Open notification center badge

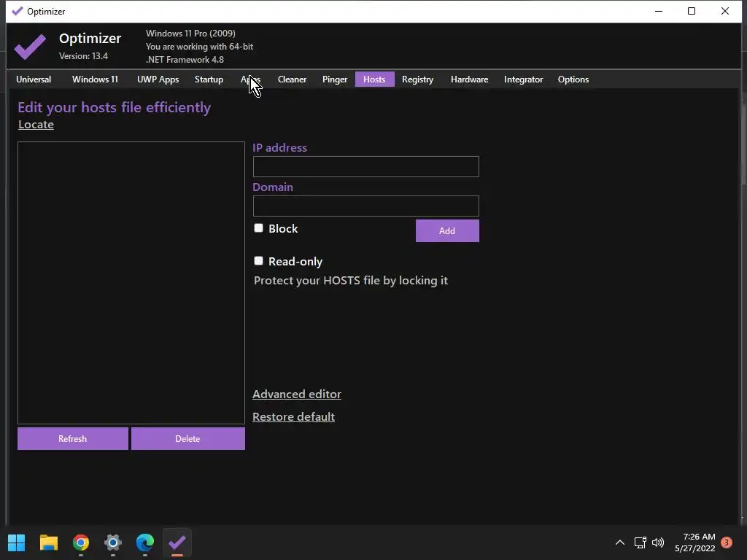727,542
